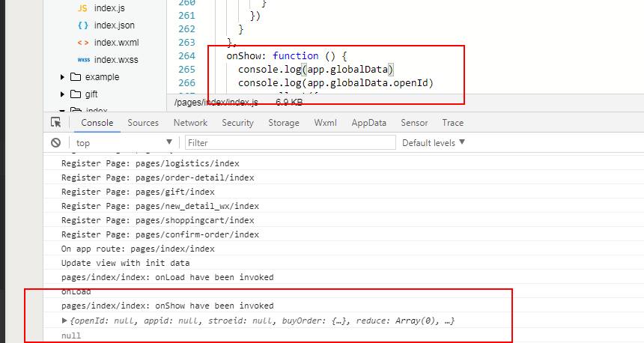Switch to the Sensor tab
The height and width of the screenshot is (343, 644).
(x=414, y=122)
